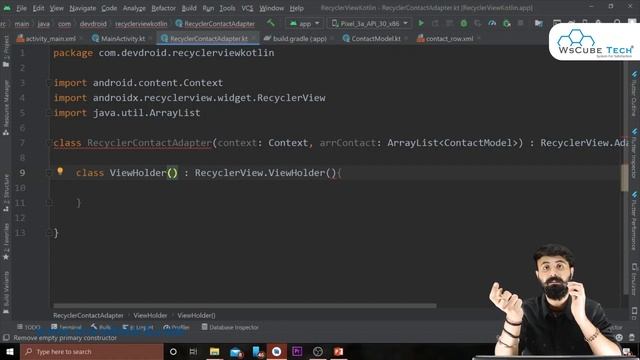Viewport: 640px width, 360px height.
Task: Open the Profiler tool window
Action: [x=176, y=327]
